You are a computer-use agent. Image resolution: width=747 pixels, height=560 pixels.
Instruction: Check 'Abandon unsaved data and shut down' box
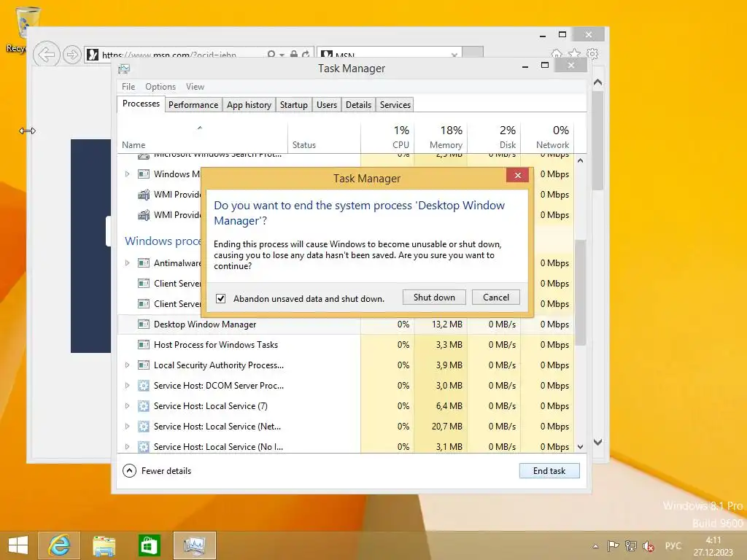point(220,298)
